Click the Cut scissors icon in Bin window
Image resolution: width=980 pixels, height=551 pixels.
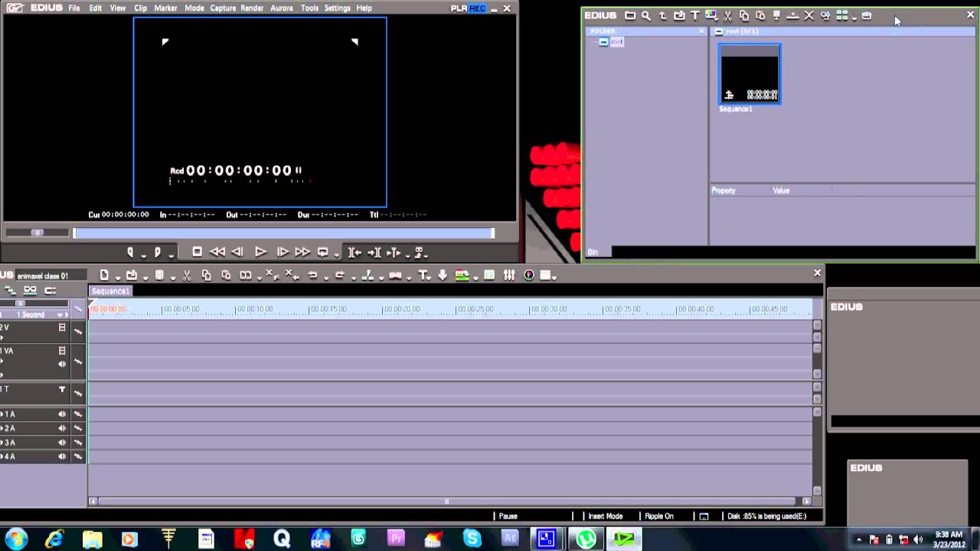pos(727,15)
